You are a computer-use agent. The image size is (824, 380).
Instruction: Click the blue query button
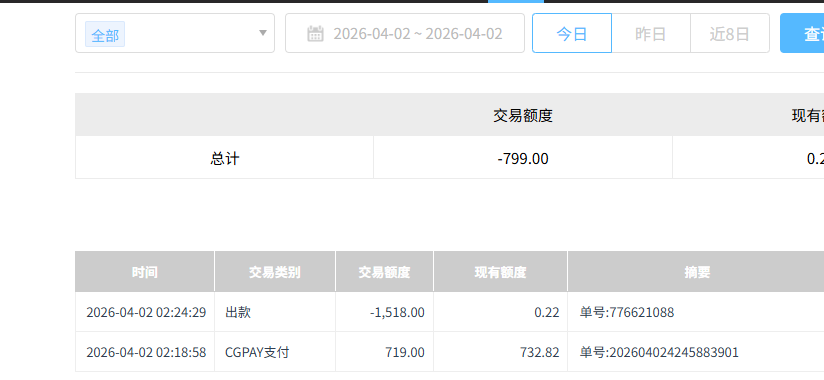pos(802,33)
